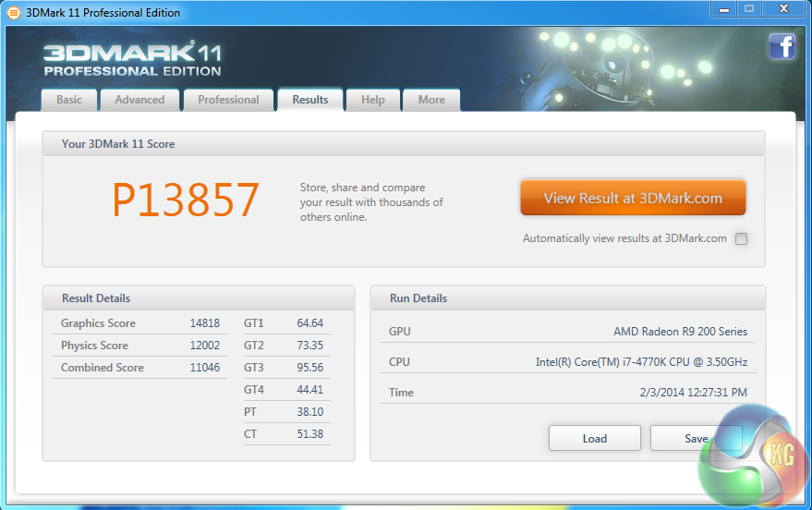Viewport: 812px width, 510px height.
Task: Minimize the 3DMark 11 window
Action: (x=724, y=9)
